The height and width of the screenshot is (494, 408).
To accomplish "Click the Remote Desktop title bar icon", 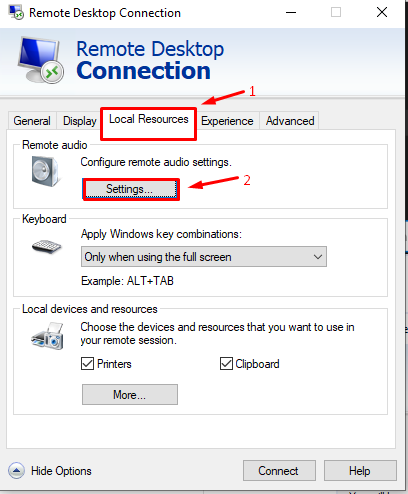I will click(16, 13).
